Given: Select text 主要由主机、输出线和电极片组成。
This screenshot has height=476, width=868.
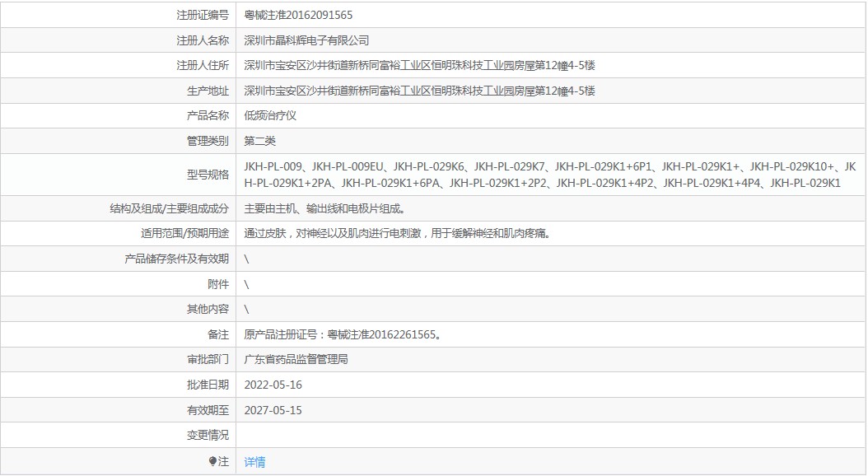Looking at the screenshot, I should (325, 208).
